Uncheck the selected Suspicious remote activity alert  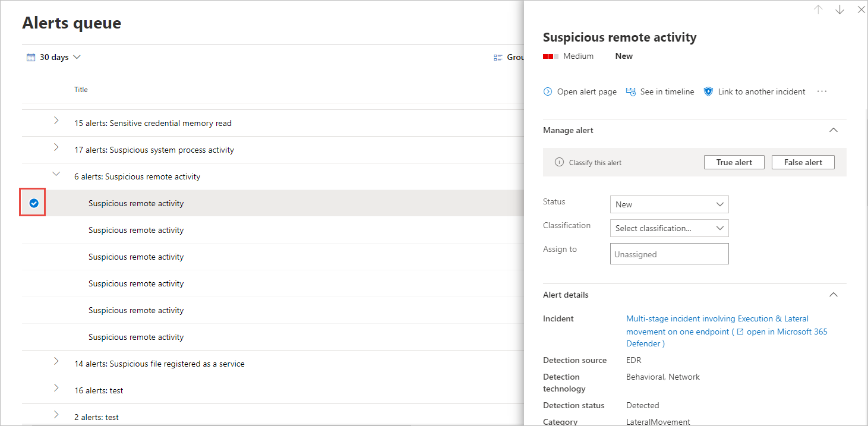coord(34,203)
